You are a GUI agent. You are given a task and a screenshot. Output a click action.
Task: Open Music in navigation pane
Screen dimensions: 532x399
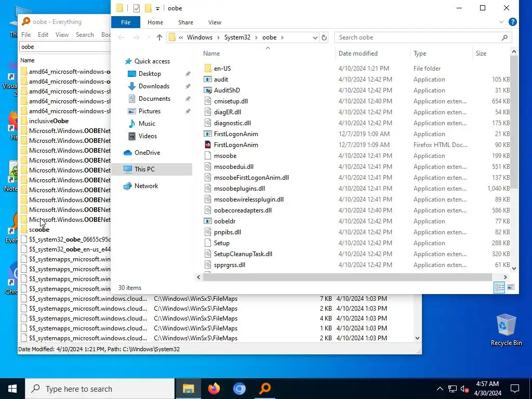pos(147,124)
